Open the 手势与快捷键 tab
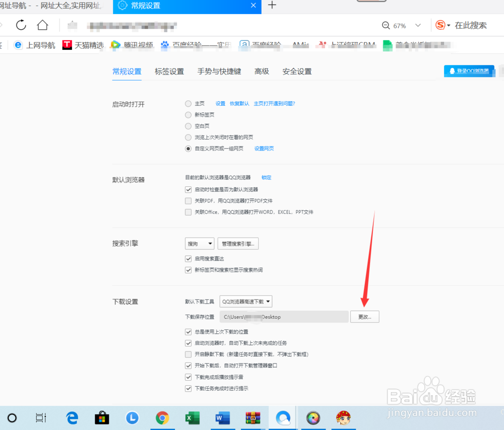 (219, 71)
